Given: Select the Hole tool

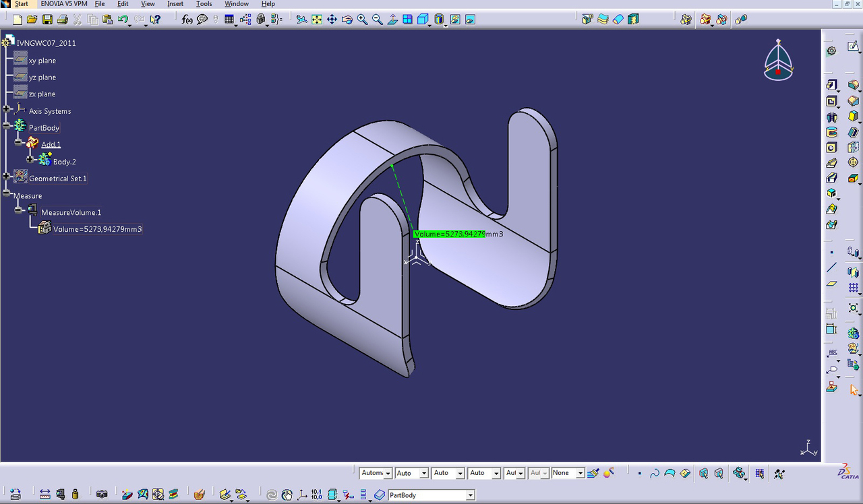Looking at the screenshot, I should [831, 148].
